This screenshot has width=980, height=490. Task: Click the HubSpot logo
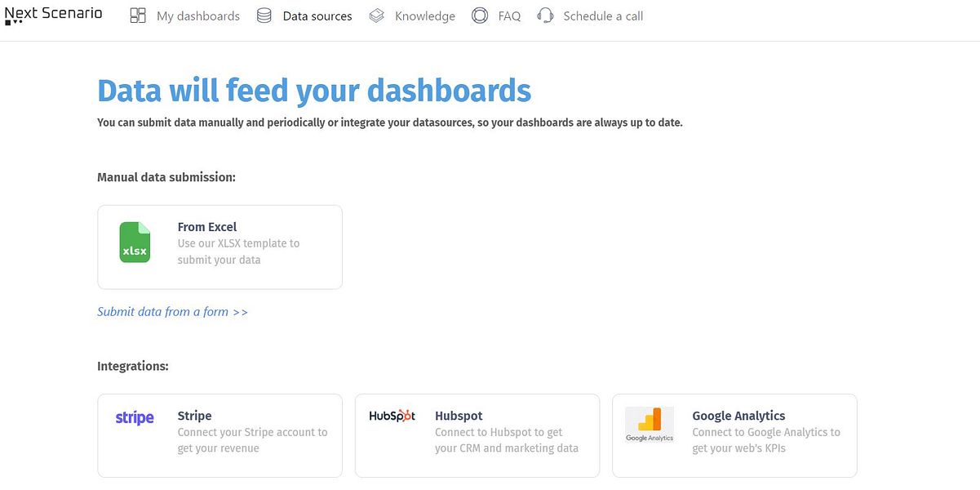[x=392, y=416]
